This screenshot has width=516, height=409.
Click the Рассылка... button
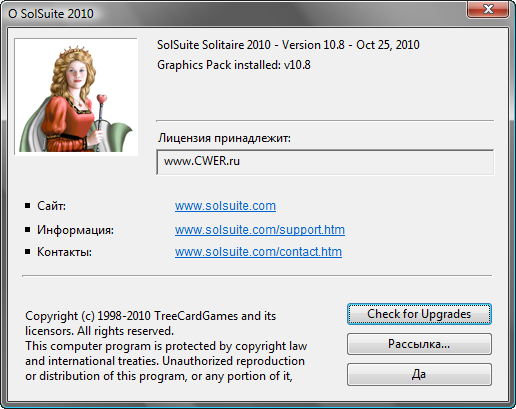tap(419, 344)
